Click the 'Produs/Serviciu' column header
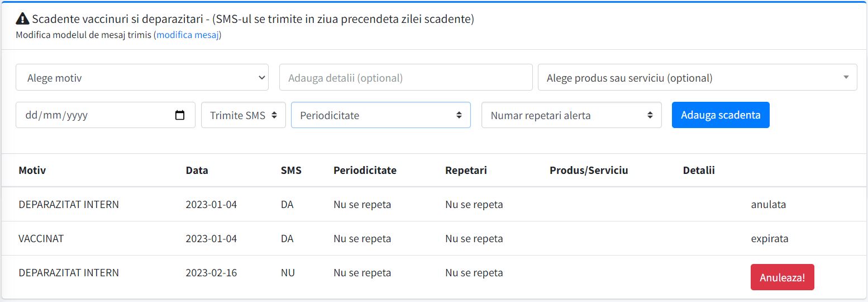868x302 pixels. 589,171
